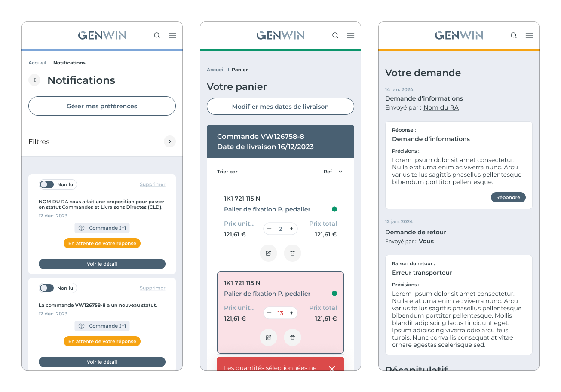Image resolution: width=561 pixels, height=392 pixels.
Task: Delete the RA proposition notification via Supprimer
Action: (x=152, y=184)
